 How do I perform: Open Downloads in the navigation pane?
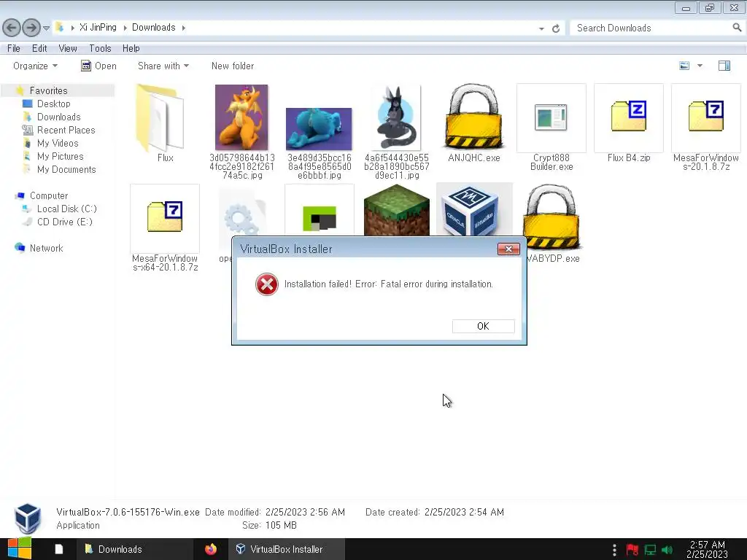58,117
